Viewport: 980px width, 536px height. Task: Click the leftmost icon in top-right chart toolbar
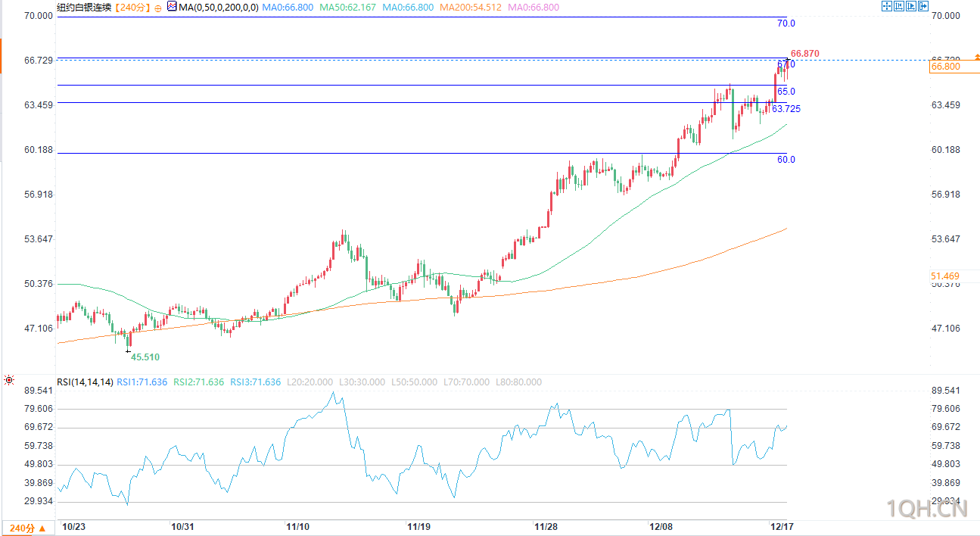tap(887, 6)
